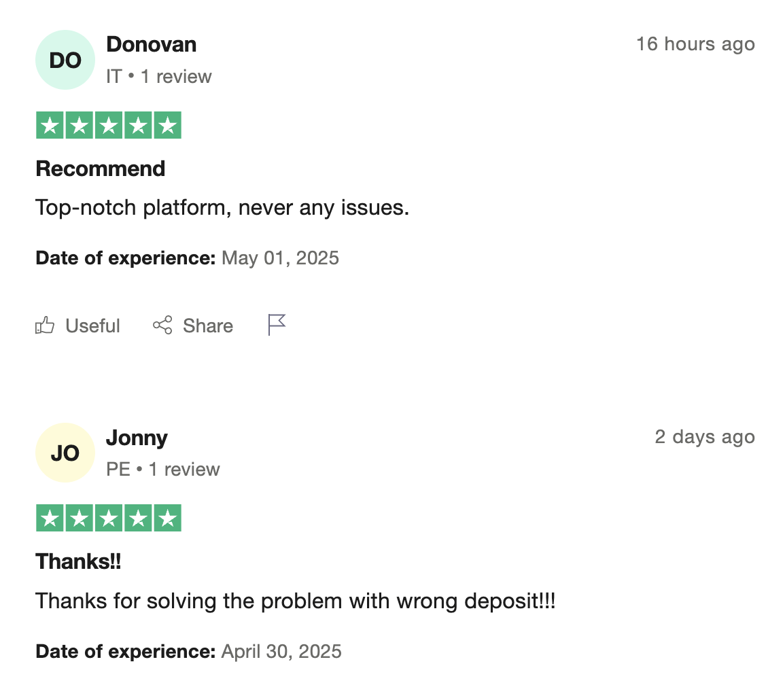Click the last star in Jonny's rating

[x=167, y=519]
